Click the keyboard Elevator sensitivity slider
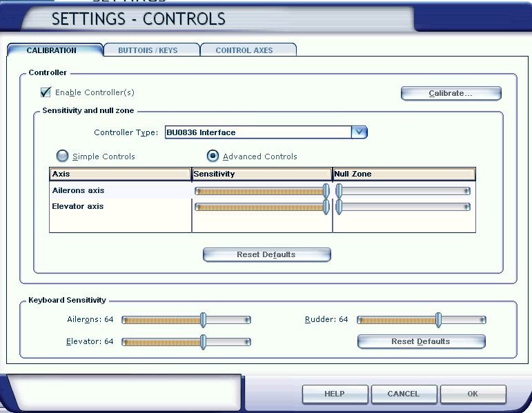The height and width of the screenshot is (413, 532). [186, 342]
